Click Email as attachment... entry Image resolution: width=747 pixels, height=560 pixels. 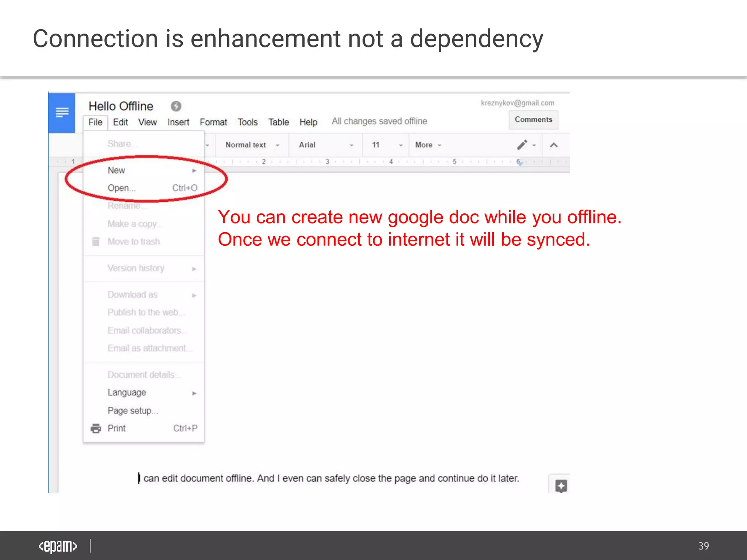[x=144, y=348]
